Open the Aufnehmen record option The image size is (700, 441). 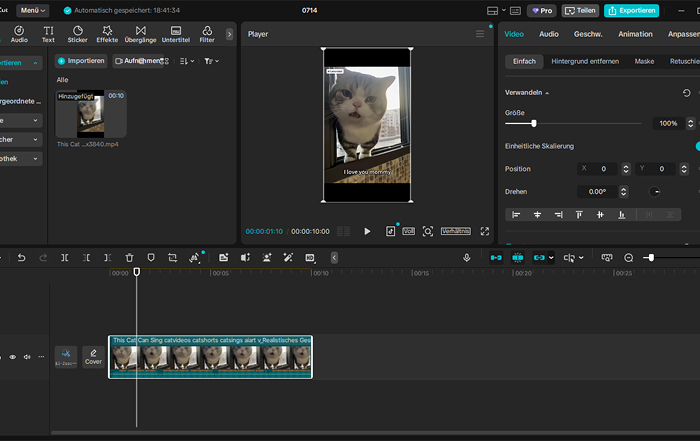click(x=138, y=61)
